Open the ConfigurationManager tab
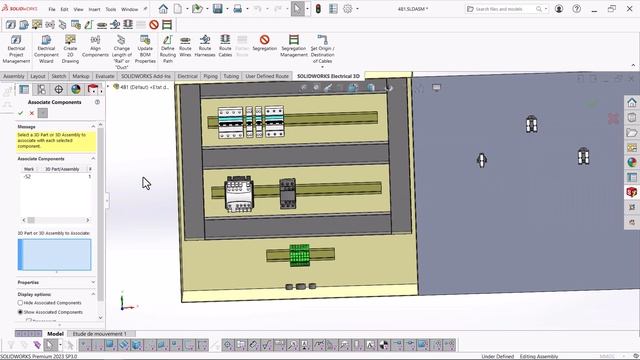 [x=41, y=89]
